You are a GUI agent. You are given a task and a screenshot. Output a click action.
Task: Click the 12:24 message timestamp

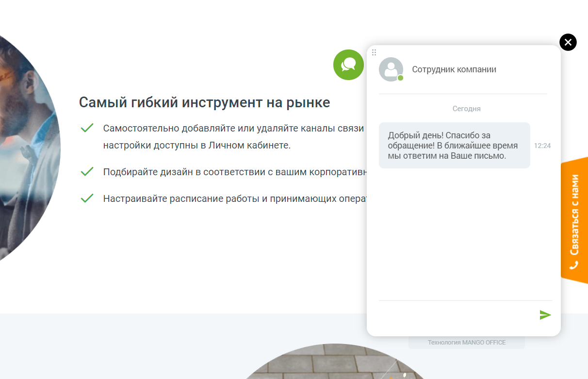[542, 146]
